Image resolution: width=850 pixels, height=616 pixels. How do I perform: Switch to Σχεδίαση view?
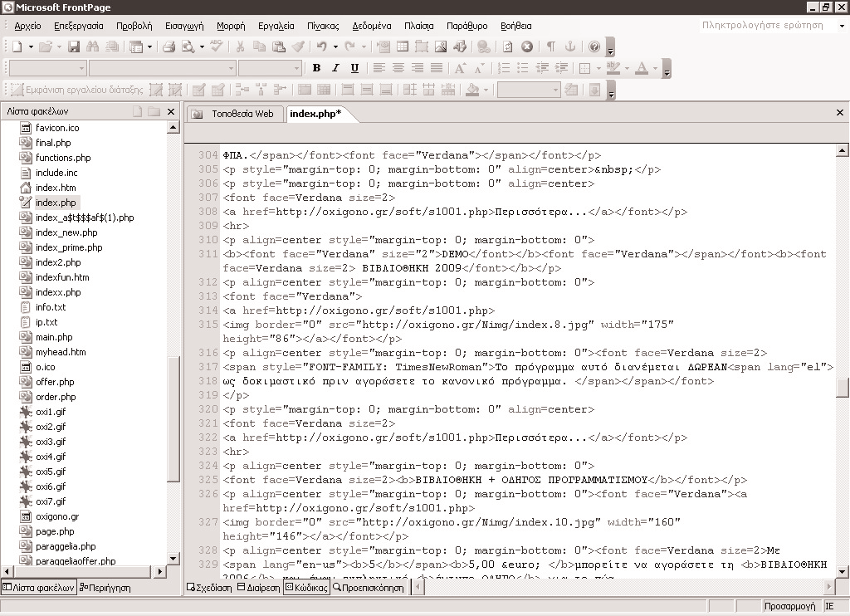209,588
